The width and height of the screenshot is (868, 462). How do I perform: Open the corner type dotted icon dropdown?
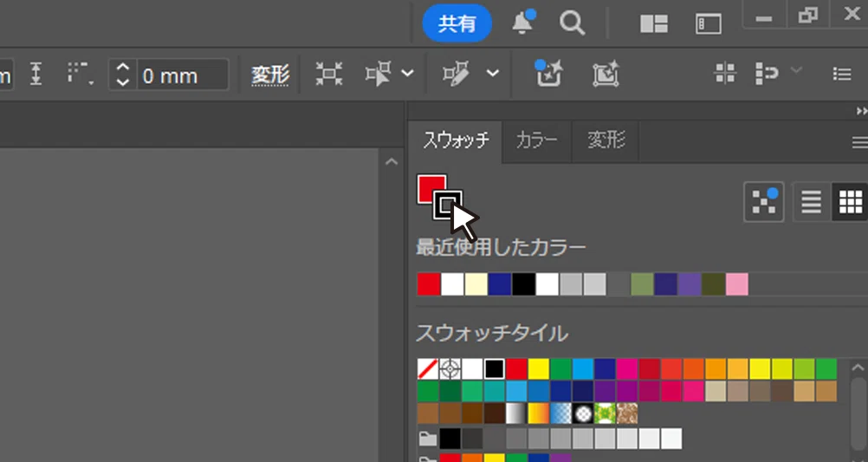click(x=81, y=75)
